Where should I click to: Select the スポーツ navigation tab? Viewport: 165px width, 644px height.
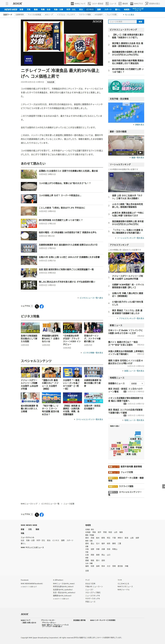(108, 10)
